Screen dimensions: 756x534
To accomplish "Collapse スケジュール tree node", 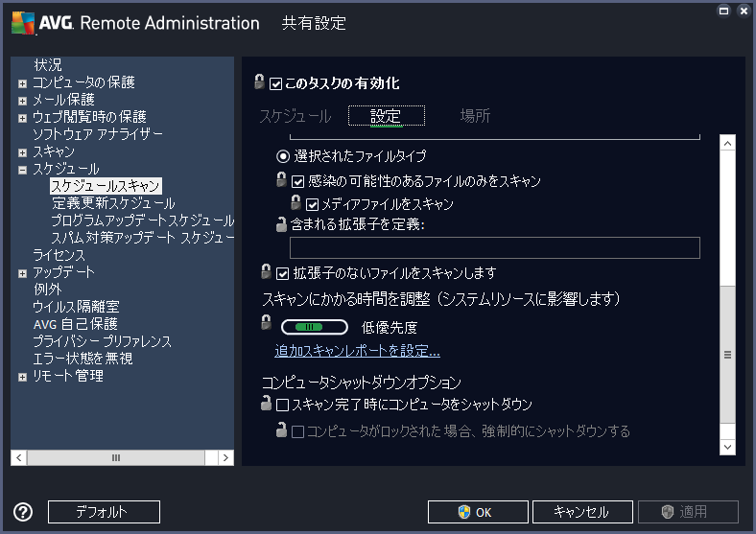I will point(22,170).
